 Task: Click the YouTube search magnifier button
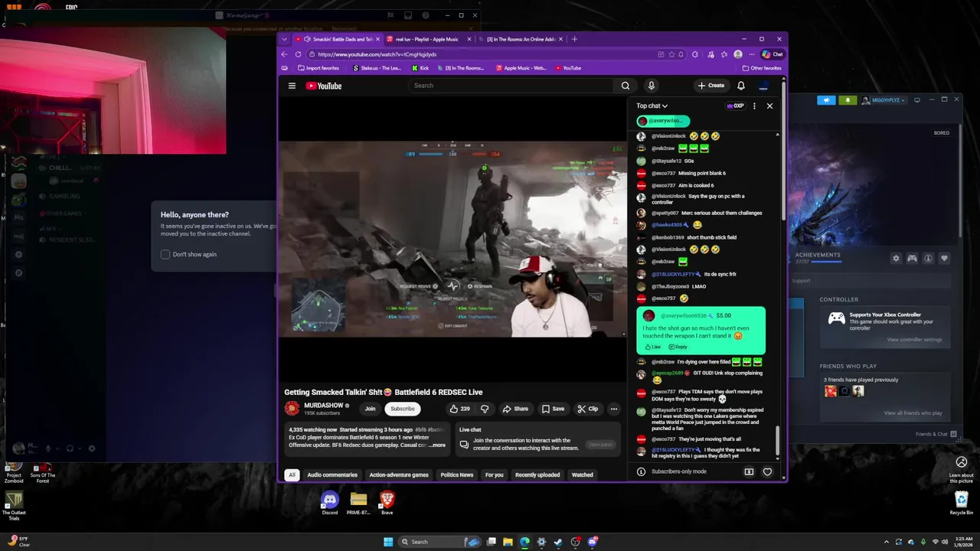tap(626, 86)
